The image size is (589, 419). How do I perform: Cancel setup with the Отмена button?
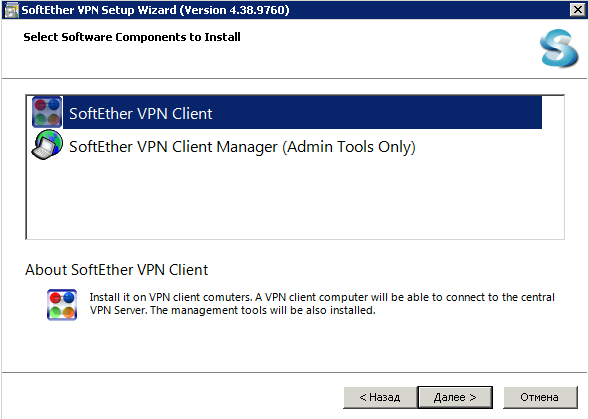coord(540,397)
